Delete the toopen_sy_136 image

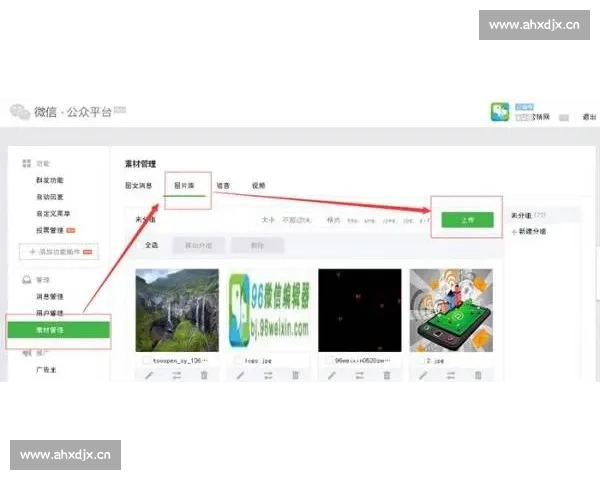tap(204, 375)
